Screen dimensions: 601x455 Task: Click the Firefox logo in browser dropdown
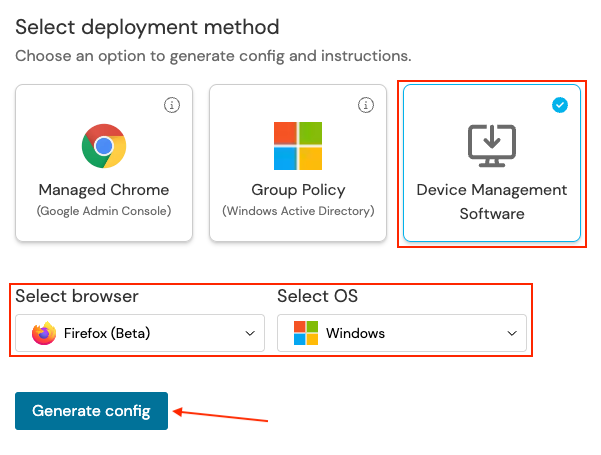coord(44,333)
